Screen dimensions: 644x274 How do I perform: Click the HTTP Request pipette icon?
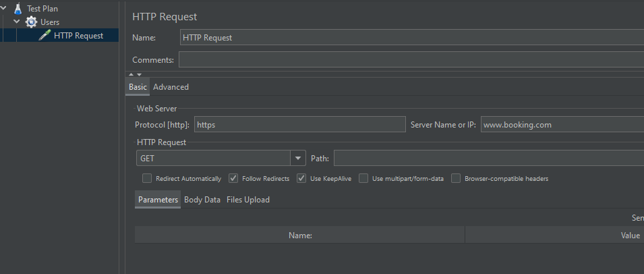[x=45, y=36]
